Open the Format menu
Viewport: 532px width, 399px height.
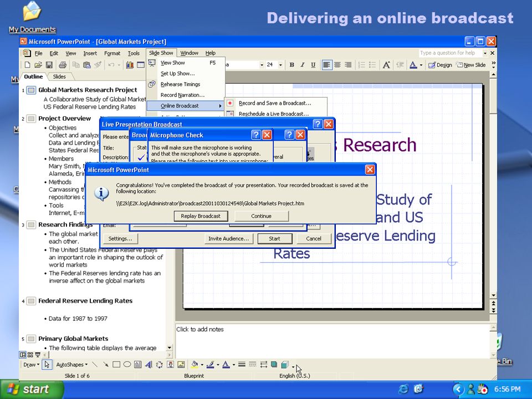(112, 53)
